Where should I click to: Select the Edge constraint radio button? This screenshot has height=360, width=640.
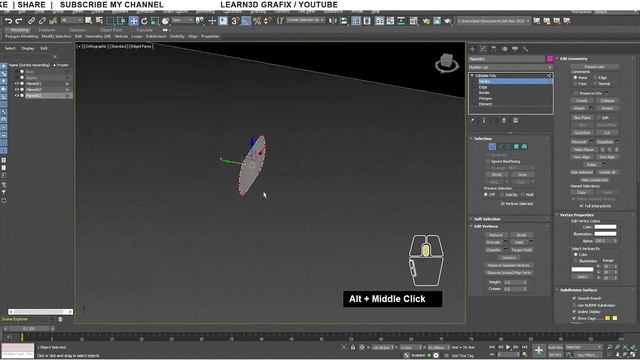click(595, 78)
